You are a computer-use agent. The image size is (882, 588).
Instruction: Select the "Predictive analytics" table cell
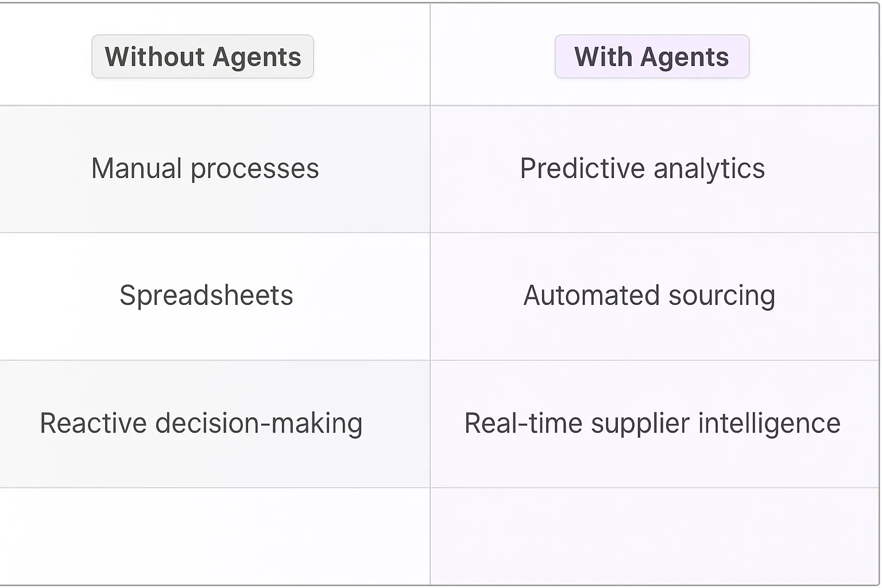pyautogui.click(x=642, y=169)
